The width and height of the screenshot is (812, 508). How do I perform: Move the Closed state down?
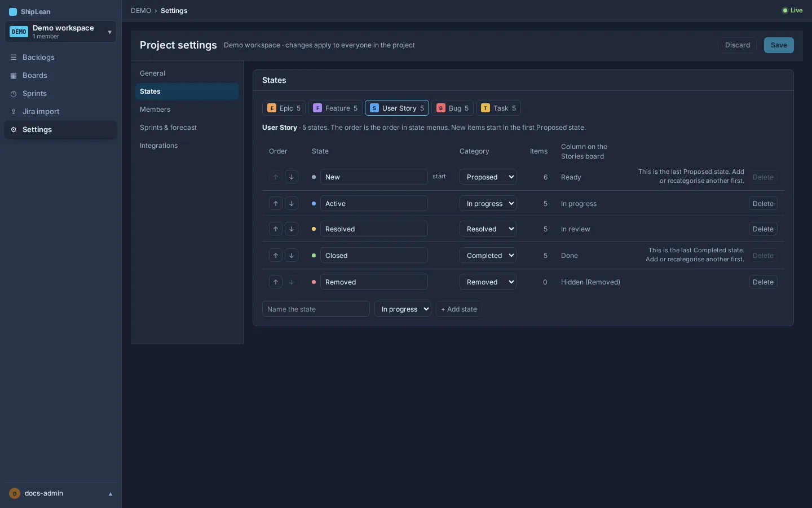click(x=292, y=255)
